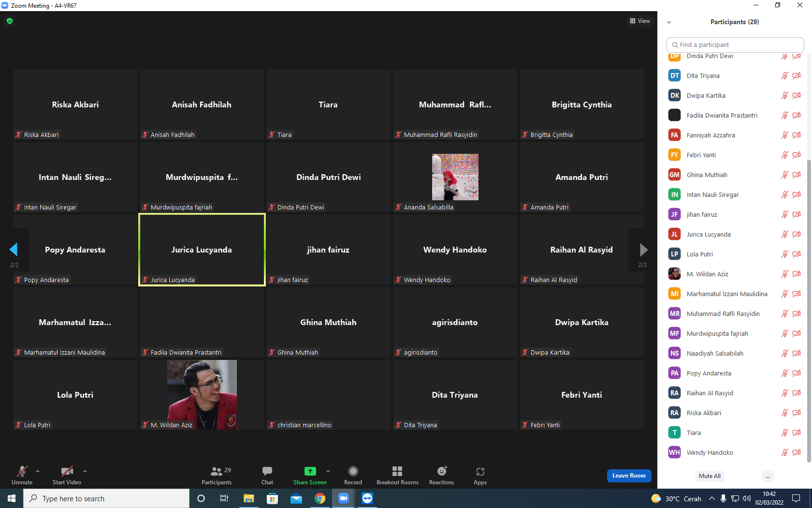Open the notifications center icon
This screenshot has height=508, width=812.
tap(796, 498)
